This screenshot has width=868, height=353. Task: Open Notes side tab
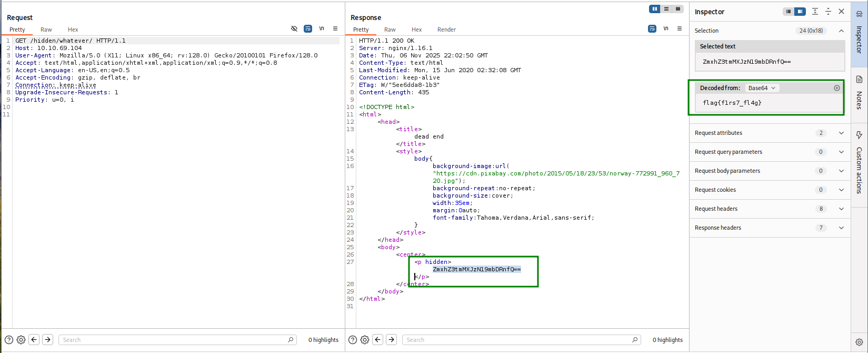click(x=859, y=93)
